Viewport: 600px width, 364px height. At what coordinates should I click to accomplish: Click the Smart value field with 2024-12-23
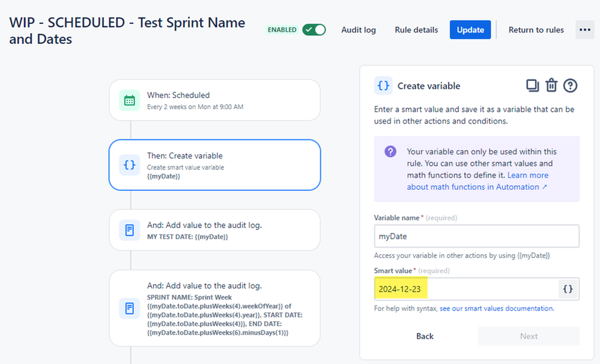coord(466,289)
